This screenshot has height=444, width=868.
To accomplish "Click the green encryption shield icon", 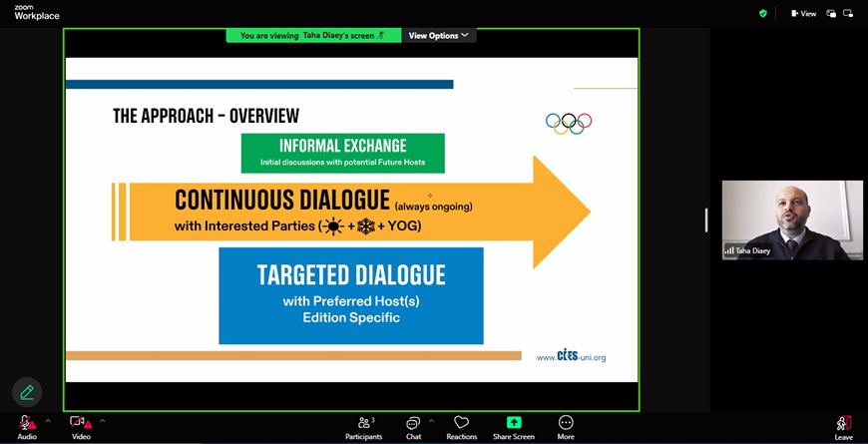I will [x=763, y=14].
